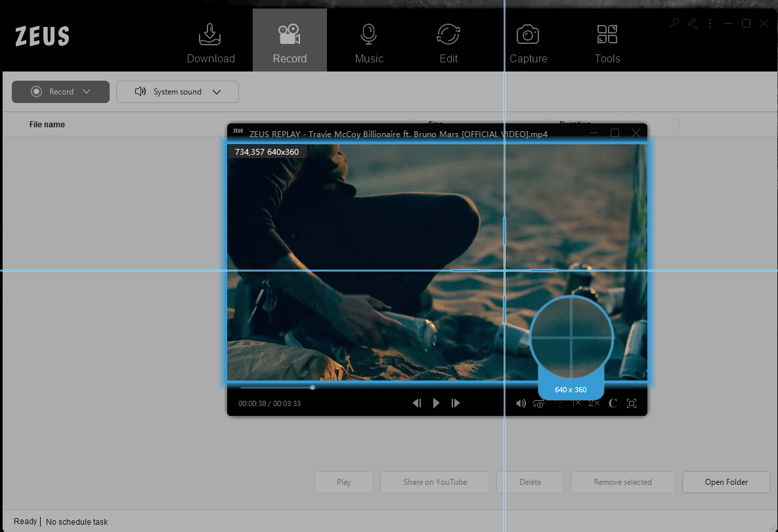Click Share on YouTube button
Image resolution: width=778 pixels, height=532 pixels.
[x=435, y=482]
